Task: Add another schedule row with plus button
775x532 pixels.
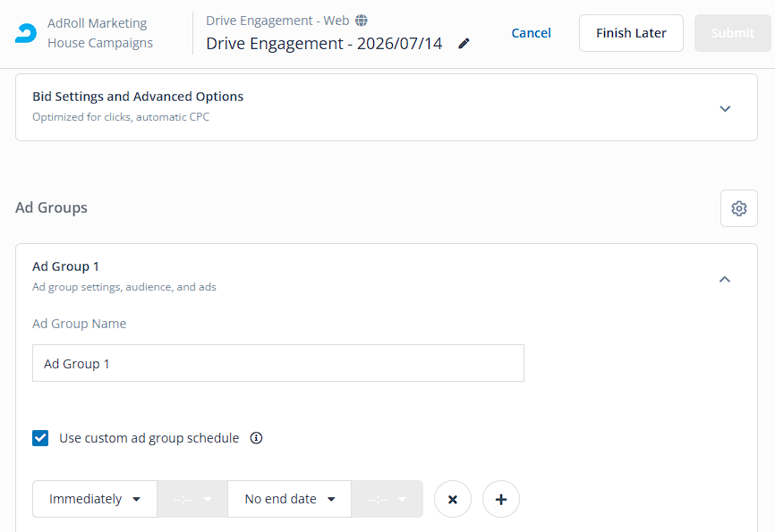Action: pos(500,499)
